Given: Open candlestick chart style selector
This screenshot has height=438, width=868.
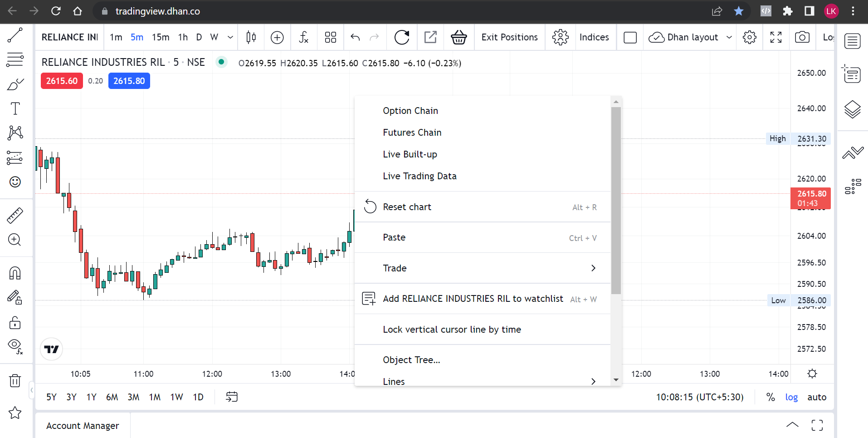Looking at the screenshot, I should pyautogui.click(x=251, y=37).
